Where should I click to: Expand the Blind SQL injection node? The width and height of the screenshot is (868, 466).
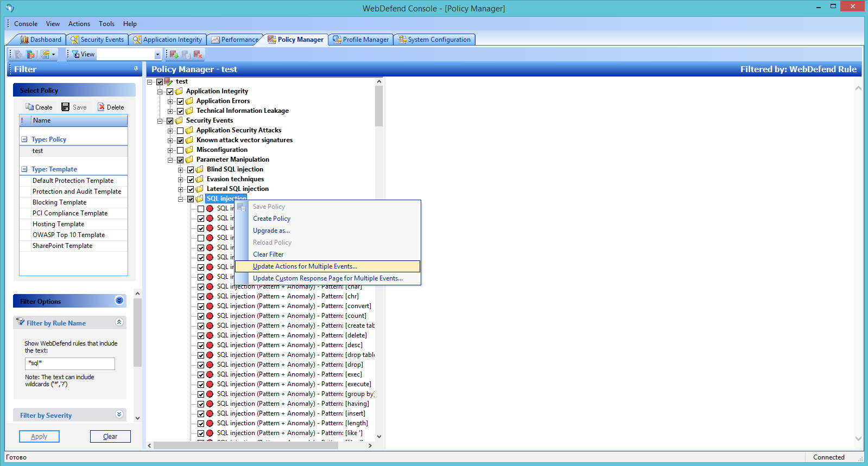[x=180, y=170]
